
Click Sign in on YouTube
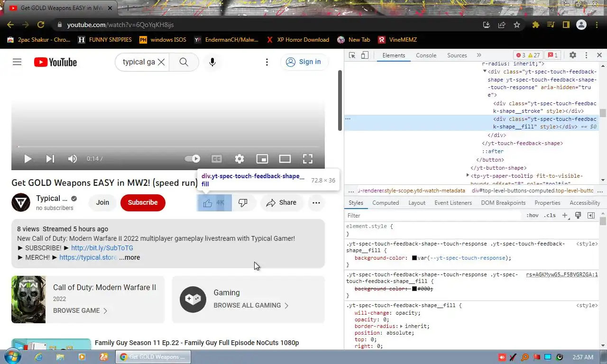304,62
